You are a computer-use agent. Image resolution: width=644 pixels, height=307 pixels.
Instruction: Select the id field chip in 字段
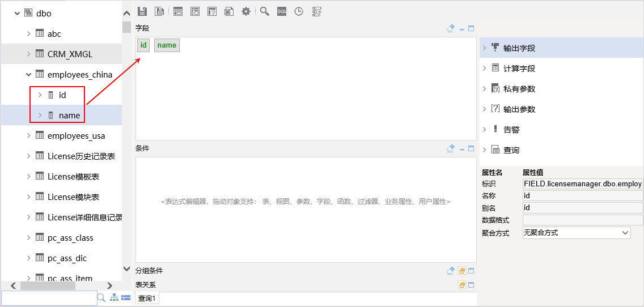(143, 45)
